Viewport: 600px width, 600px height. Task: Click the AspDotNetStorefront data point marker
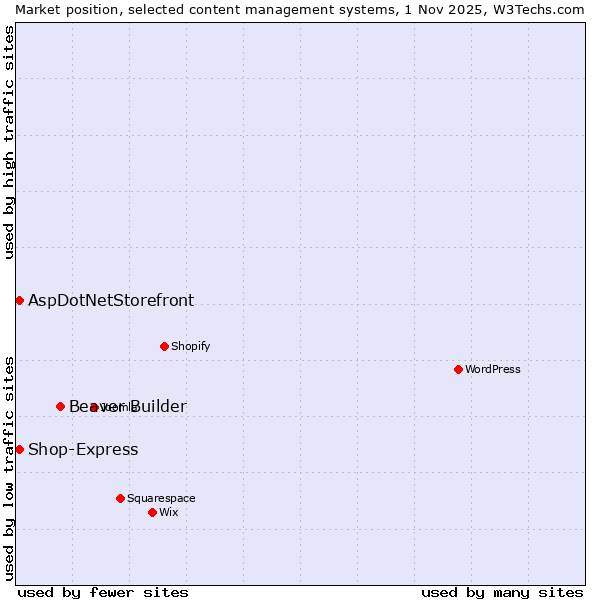click(19, 300)
